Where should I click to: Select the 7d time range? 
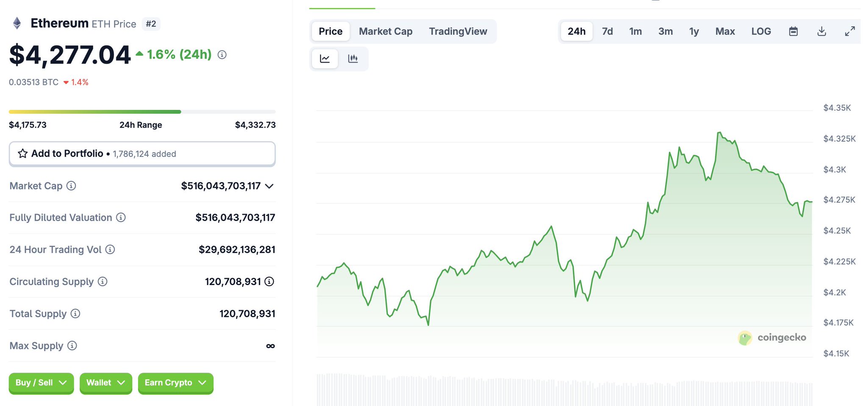(607, 31)
